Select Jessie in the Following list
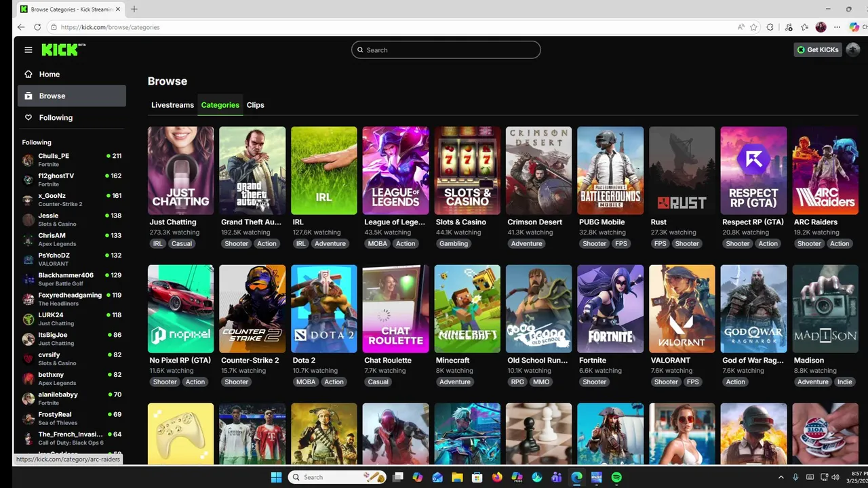This screenshot has width=868, height=488. tap(72, 220)
